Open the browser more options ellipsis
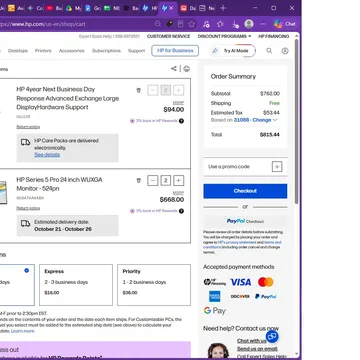 [263, 24]
